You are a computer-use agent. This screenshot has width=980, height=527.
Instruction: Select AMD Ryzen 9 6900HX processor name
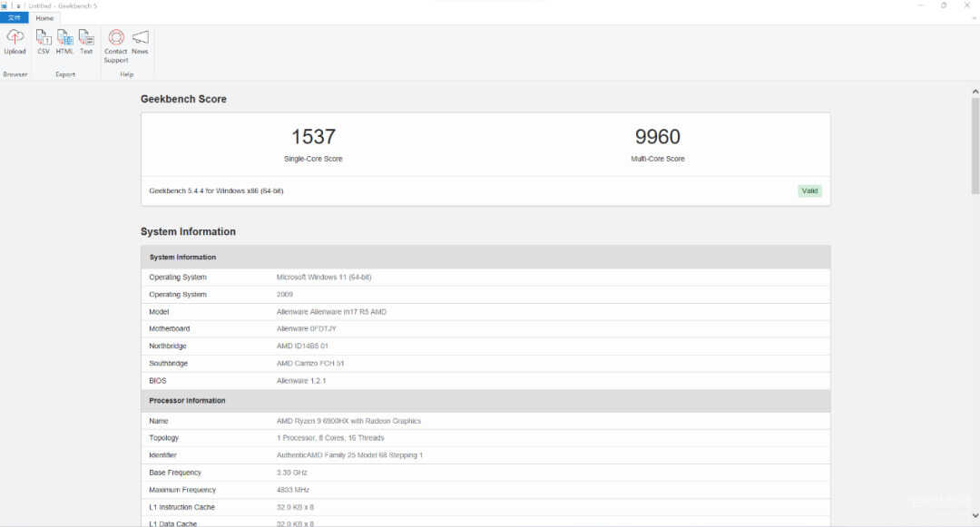click(348, 422)
